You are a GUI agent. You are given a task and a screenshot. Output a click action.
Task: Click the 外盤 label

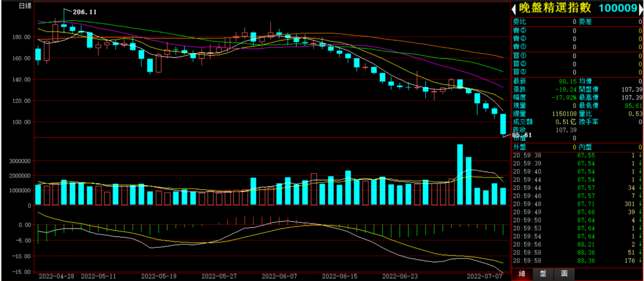click(x=519, y=147)
